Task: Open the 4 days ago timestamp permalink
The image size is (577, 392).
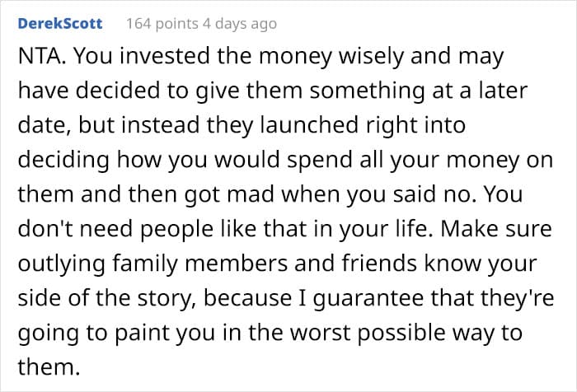Action: pos(240,24)
